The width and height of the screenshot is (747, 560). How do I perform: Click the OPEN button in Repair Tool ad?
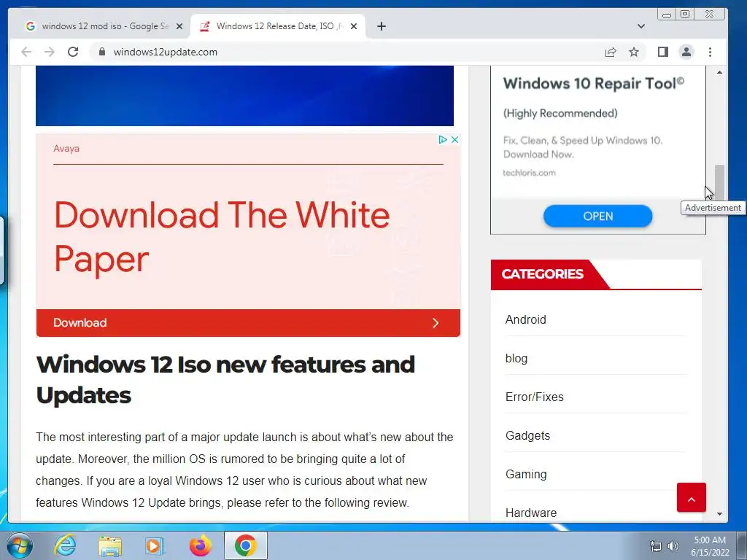597,216
